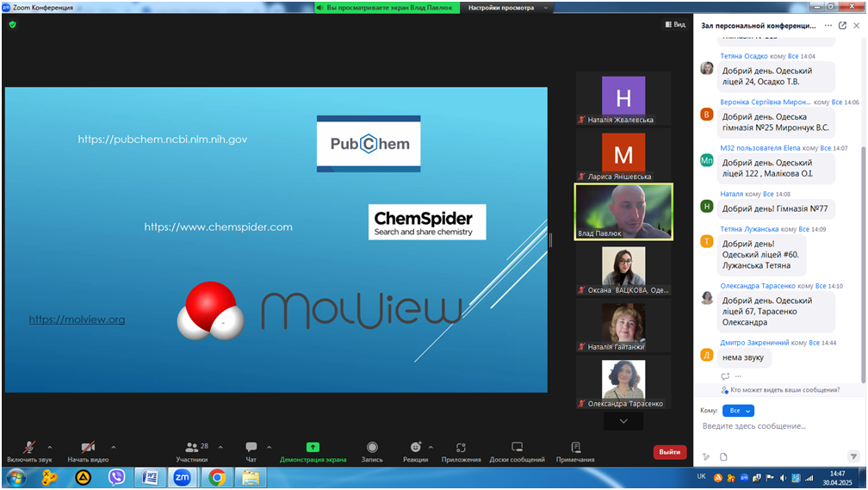Select Наталія Жвалевська participant tile
The image size is (868, 490).
coord(623,98)
